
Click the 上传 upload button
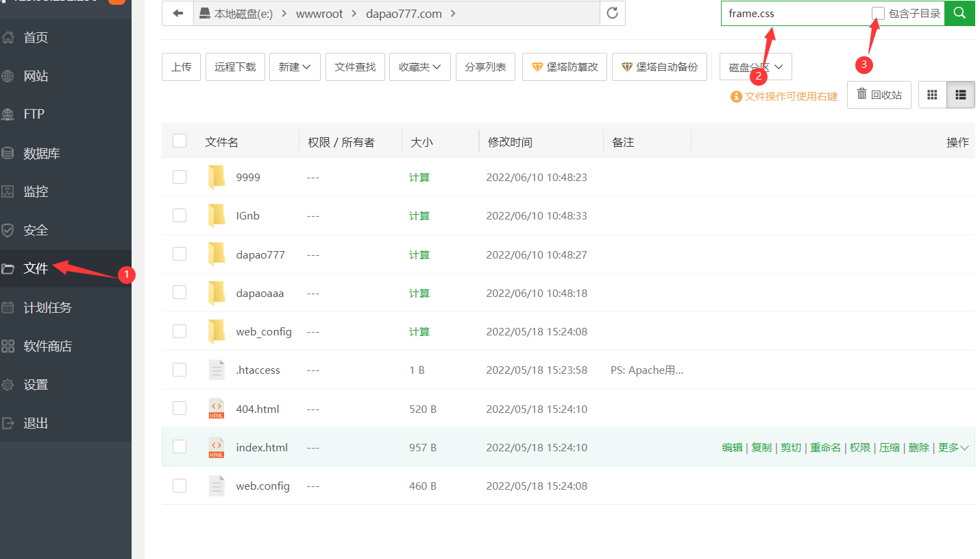182,67
